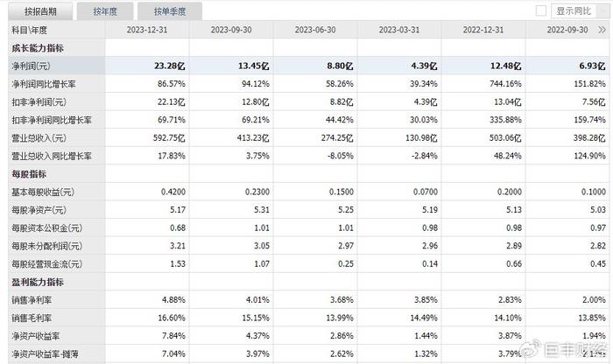Click the 成长能力指标 section header
This screenshot has width=613, height=364.
tap(39, 47)
